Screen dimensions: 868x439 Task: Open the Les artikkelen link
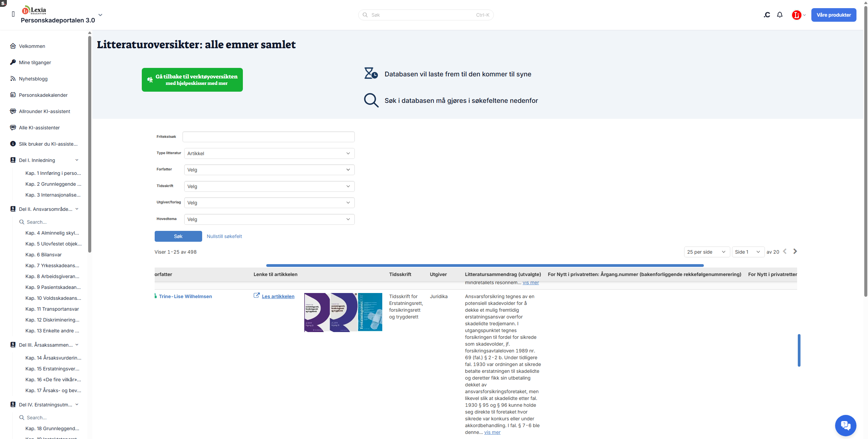(x=278, y=296)
